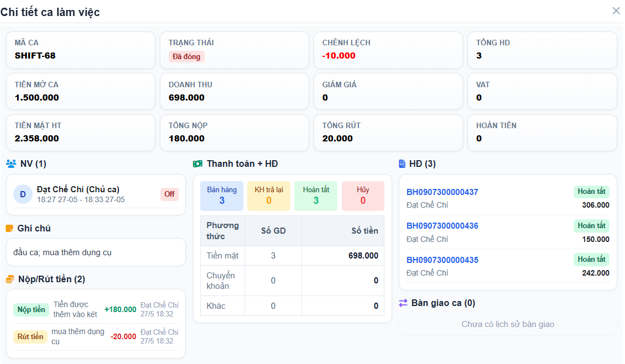
Task: Select the red Hủy summary tile
Action: coord(363,196)
